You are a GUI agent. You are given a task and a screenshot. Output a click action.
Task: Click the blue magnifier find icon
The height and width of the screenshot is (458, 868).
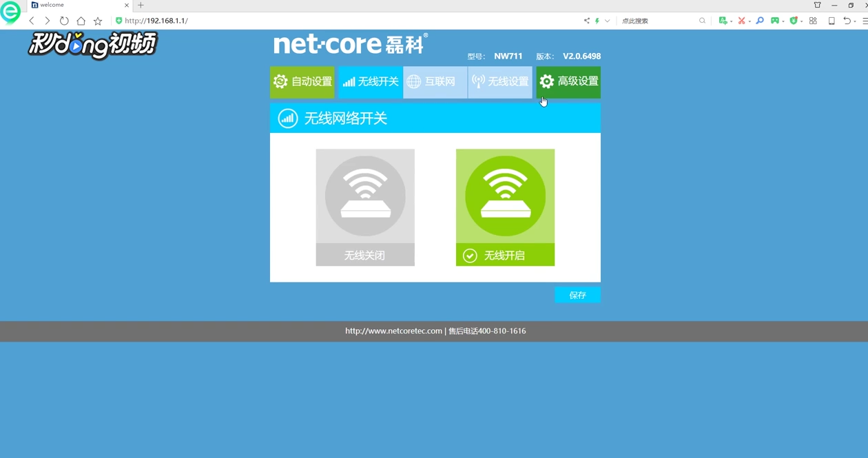(760, 21)
